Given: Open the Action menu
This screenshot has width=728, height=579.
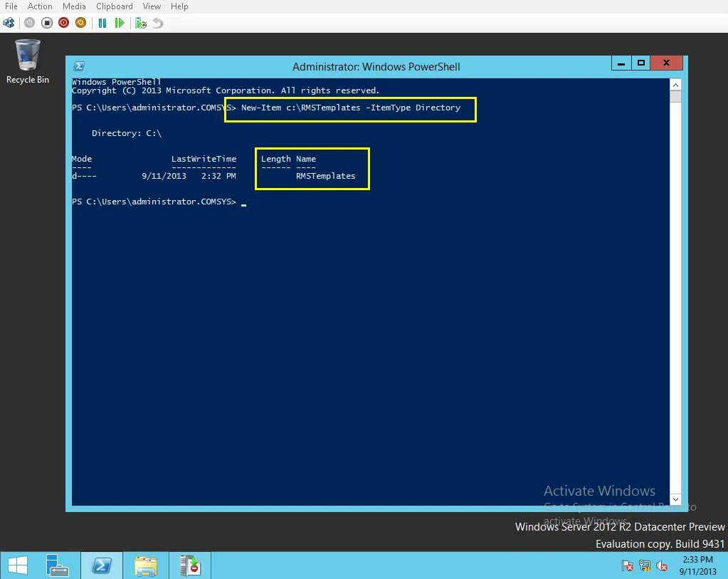Looking at the screenshot, I should click(40, 6).
